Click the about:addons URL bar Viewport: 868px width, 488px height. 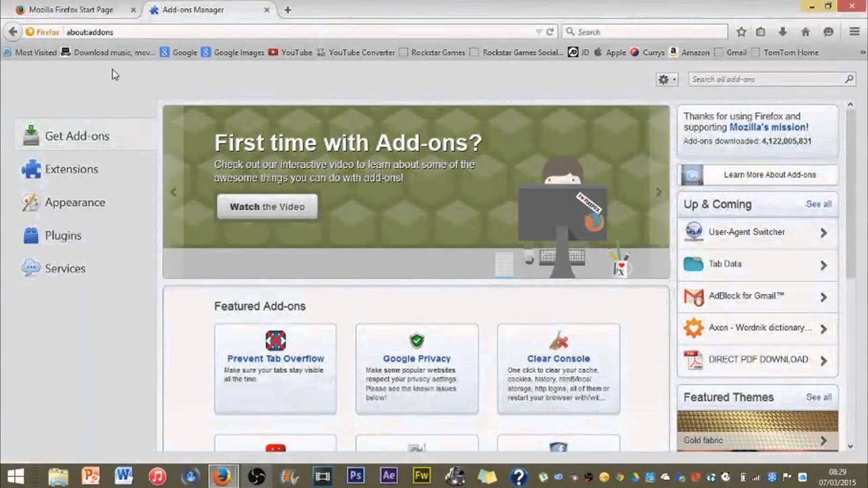tap(298, 32)
